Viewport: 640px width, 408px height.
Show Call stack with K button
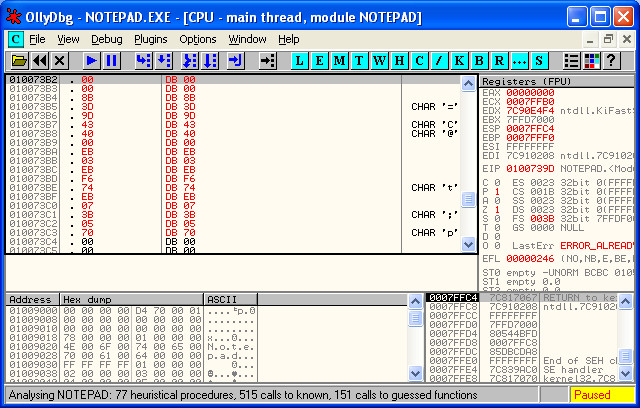click(459, 61)
